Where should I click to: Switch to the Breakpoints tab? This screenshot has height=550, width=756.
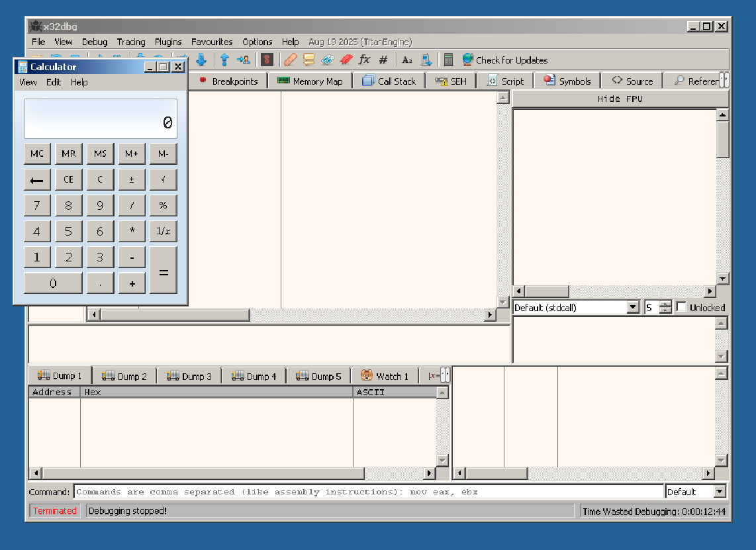[x=229, y=81]
